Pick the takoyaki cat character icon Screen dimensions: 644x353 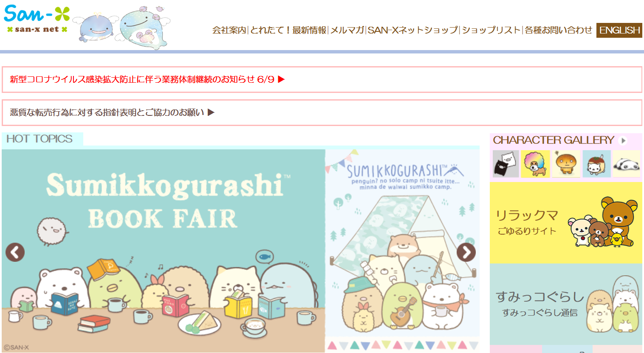pos(596,164)
